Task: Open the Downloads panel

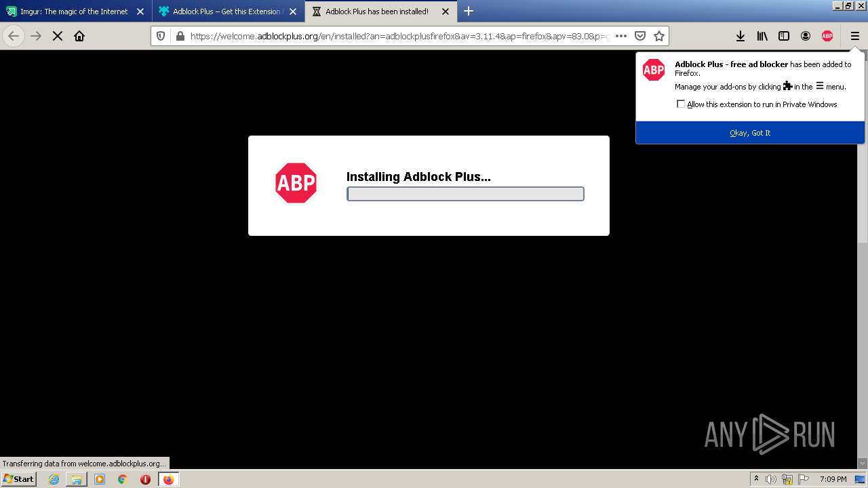Action: (741, 36)
